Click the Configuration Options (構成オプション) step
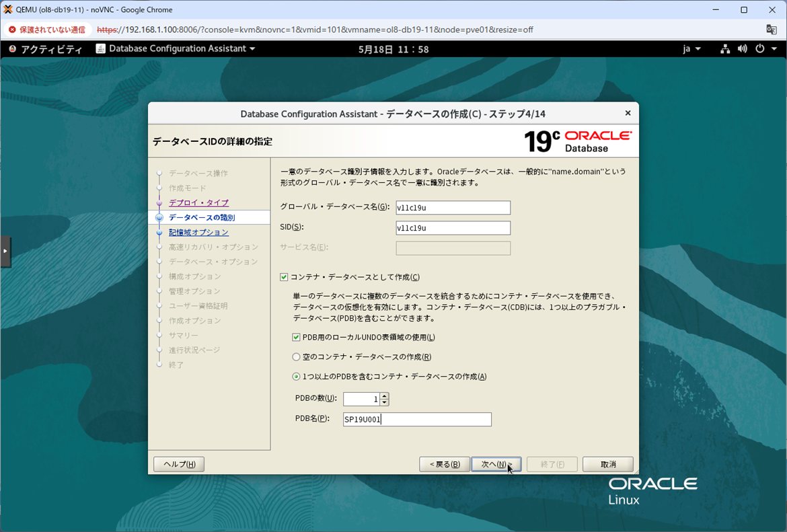Screen dimensions: 787x532 [x=195, y=276]
